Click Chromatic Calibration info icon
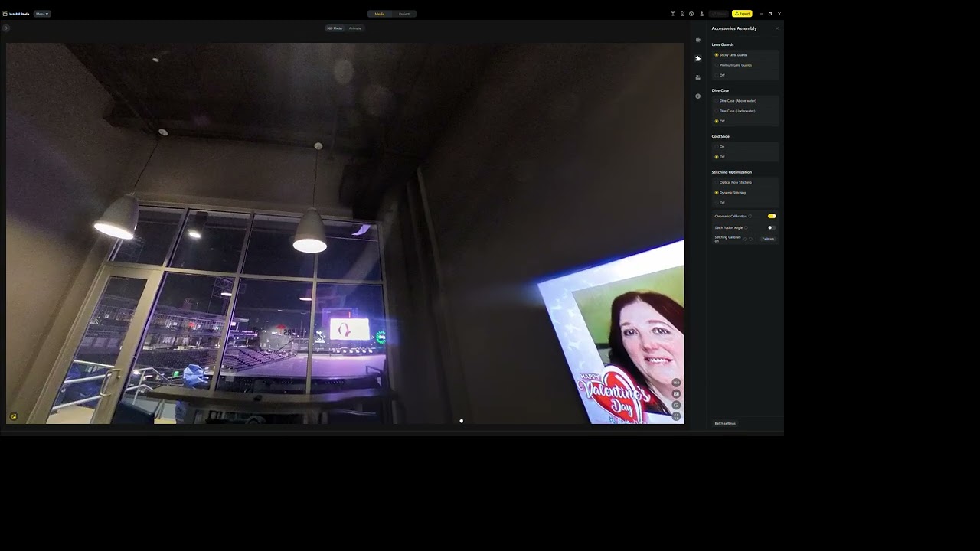 tap(750, 216)
